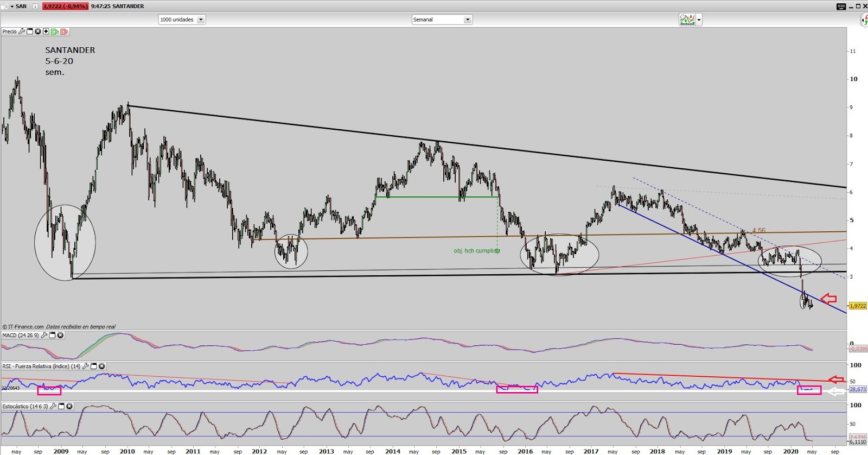The width and height of the screenshot is (868, 455).
Task: Click the MACD (24 26 9) label
Action: tap(21, 335)
